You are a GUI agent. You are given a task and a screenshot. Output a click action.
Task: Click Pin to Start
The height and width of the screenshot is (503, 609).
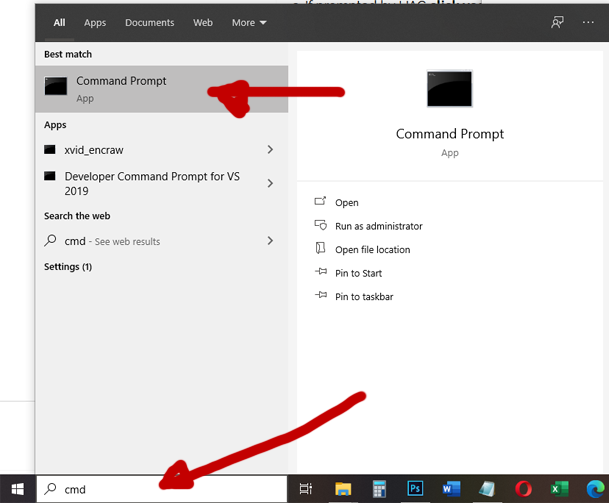[x=358, y=273]
